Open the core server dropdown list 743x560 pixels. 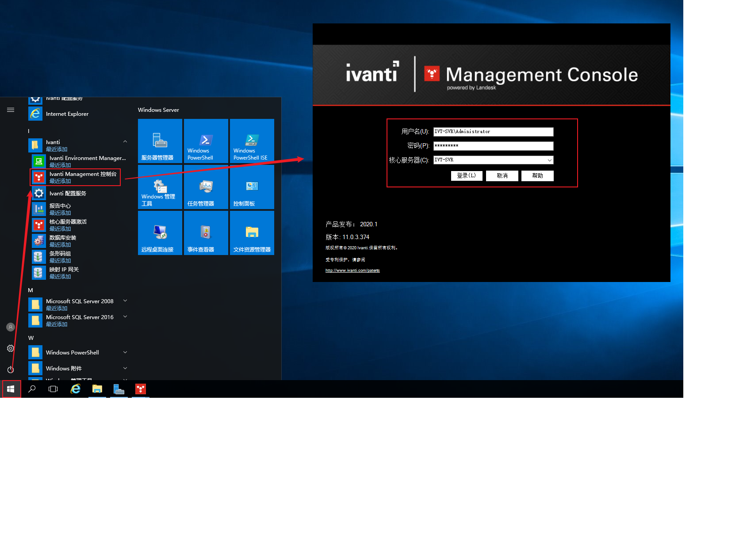tap(549, 160)
